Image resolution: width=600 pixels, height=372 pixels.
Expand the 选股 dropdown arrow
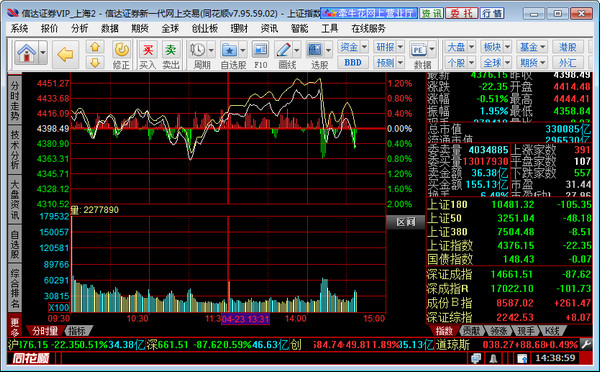click(328, 50)
